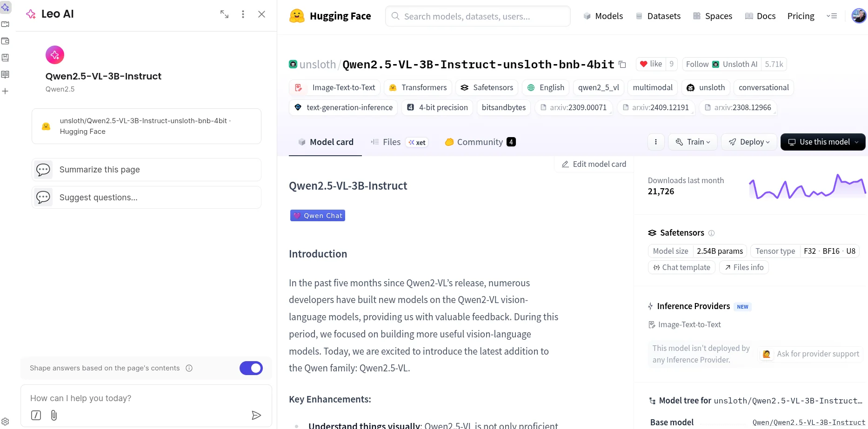
Task: Click Edit model card
Action: coord(594,164)
